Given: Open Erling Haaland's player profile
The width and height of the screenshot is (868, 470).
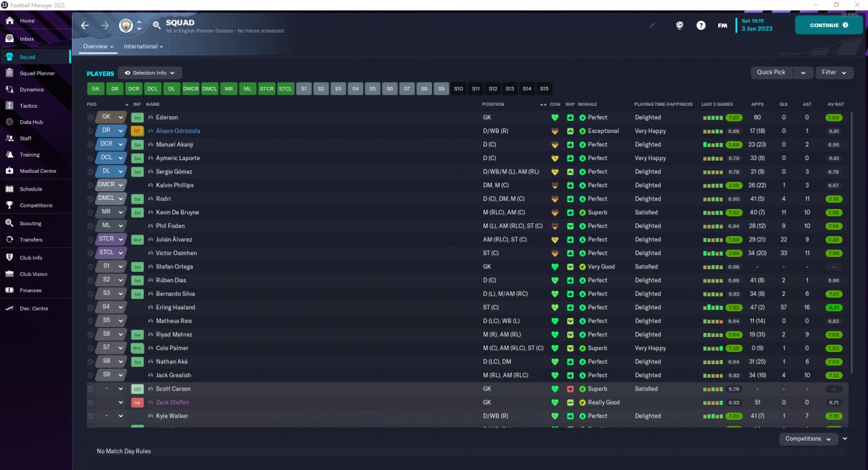Looking at the screenshot, I should tap(175, 307).
